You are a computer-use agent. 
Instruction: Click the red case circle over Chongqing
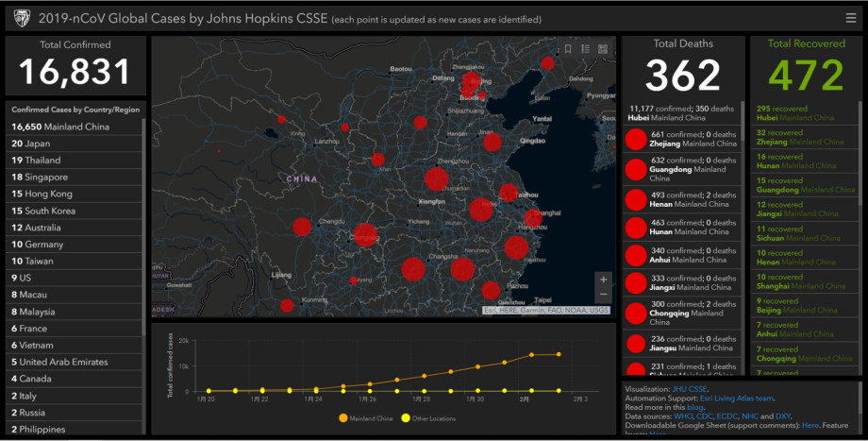coord(366,235)
